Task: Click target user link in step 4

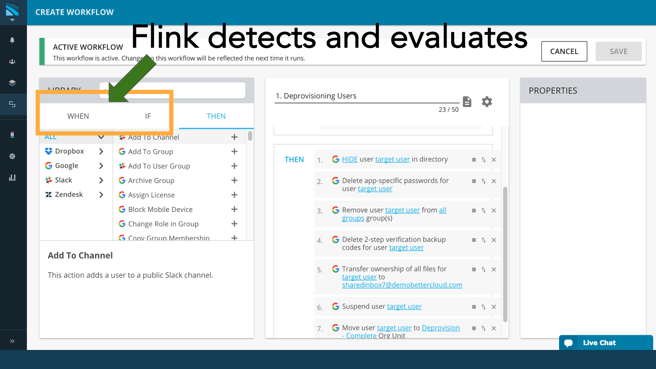Action: (x=406, y=248)
